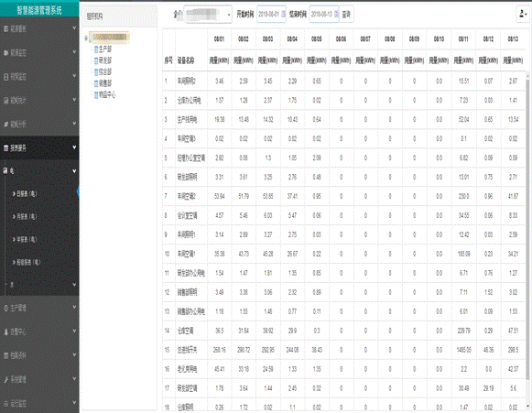Click the root organization icon in the tree
The width and height of the screenshot is (532, 413).
[91, 38]
